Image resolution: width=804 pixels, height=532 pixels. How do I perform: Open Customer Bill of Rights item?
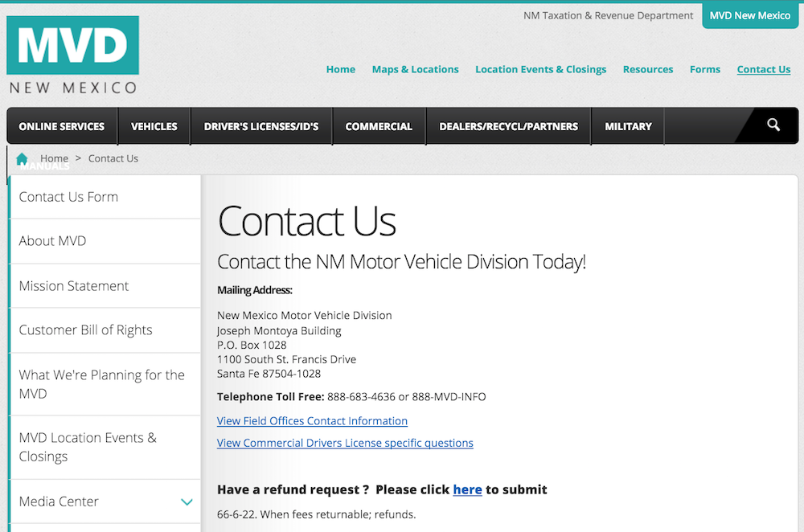tap(105, 330)
